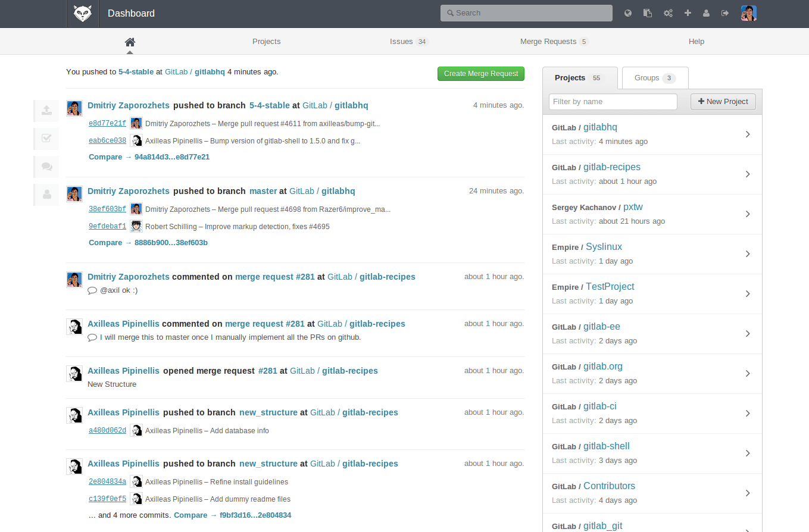Viewport: 809px width, 532px height.
Task: Filter activity by comments speech bubble icon
Action: pos(46,167)
